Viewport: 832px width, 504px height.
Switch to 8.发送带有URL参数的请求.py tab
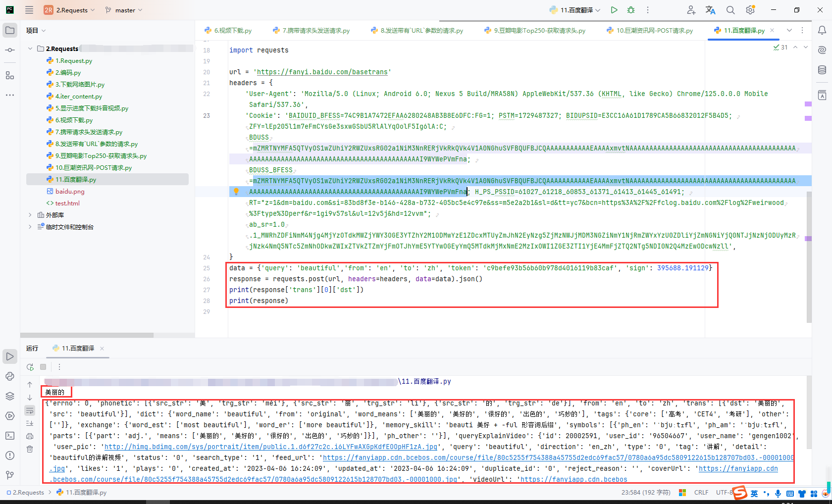click(417, 31)
